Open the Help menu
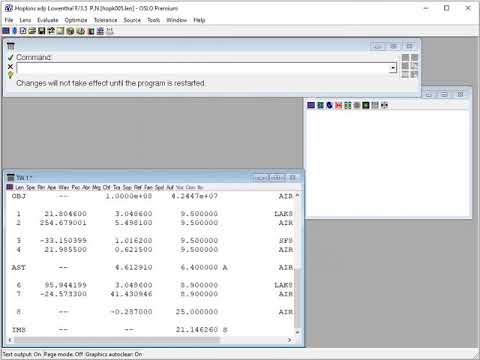 [x=199, y=20]
